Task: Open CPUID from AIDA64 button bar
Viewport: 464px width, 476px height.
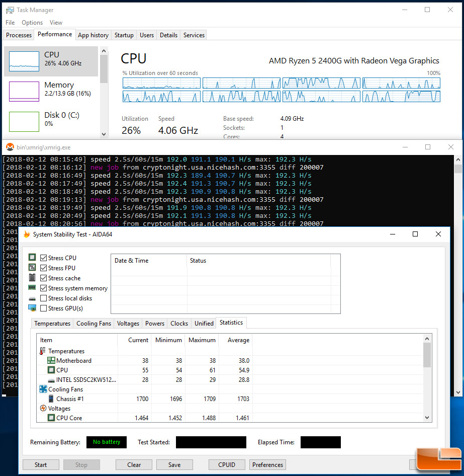Action: click(x=227, y=465)
